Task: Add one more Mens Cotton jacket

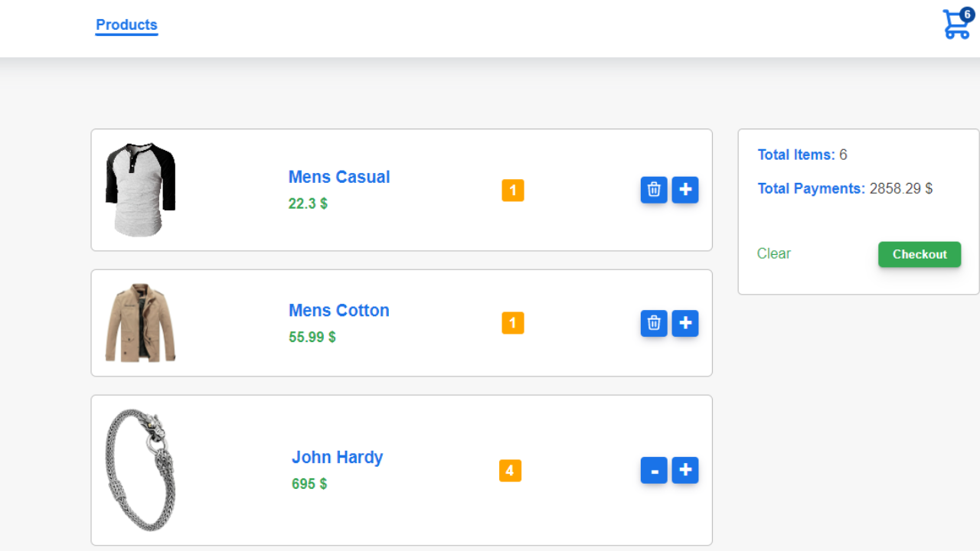Action: tap(685, 324)
